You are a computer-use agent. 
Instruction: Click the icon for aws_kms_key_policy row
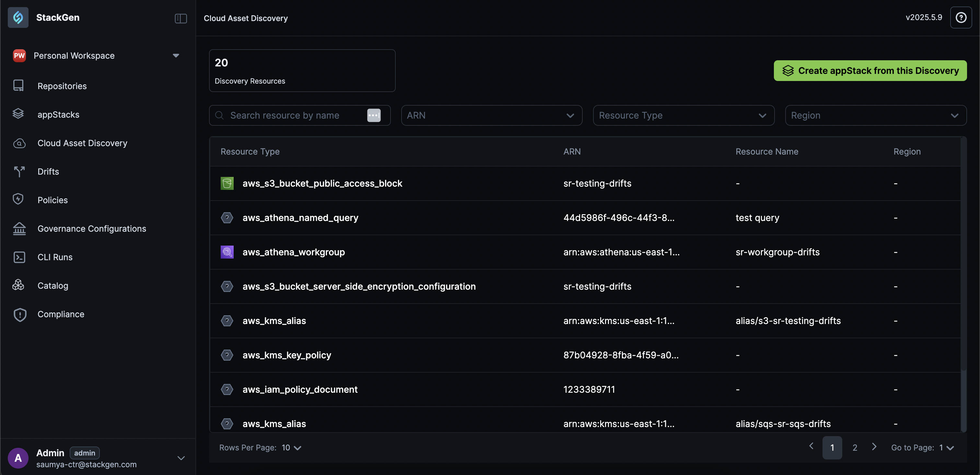(x=227, y=355)
